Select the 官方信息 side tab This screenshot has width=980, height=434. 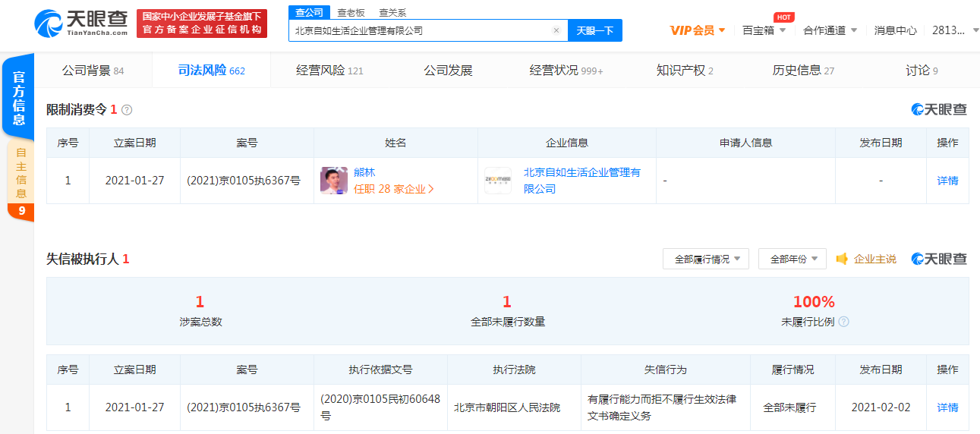(18, 97)
